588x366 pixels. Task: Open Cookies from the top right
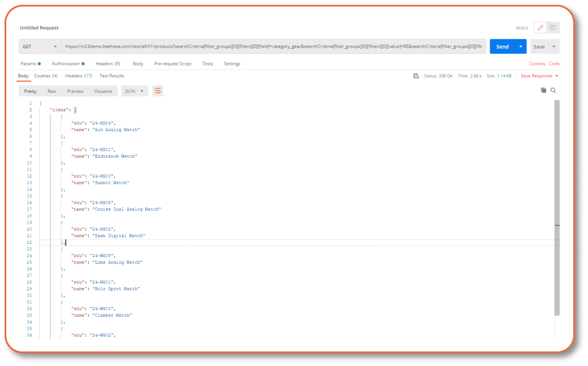[x=537, y=63]
